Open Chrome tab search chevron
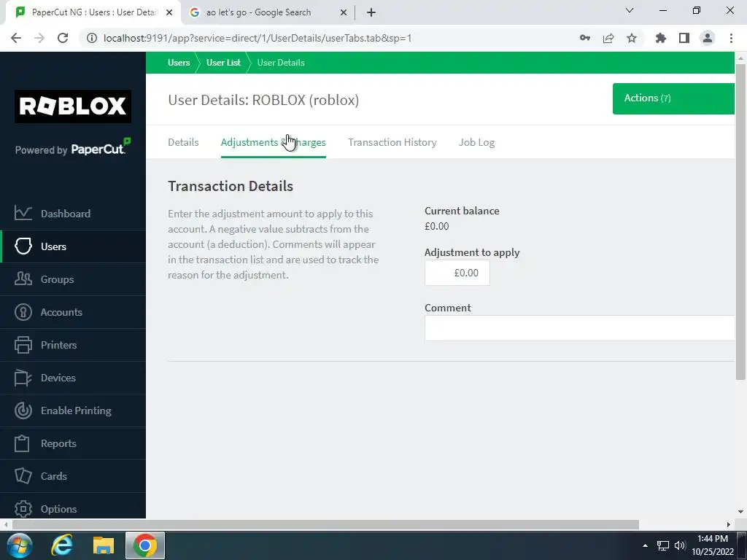 click(x=630, y=10)
